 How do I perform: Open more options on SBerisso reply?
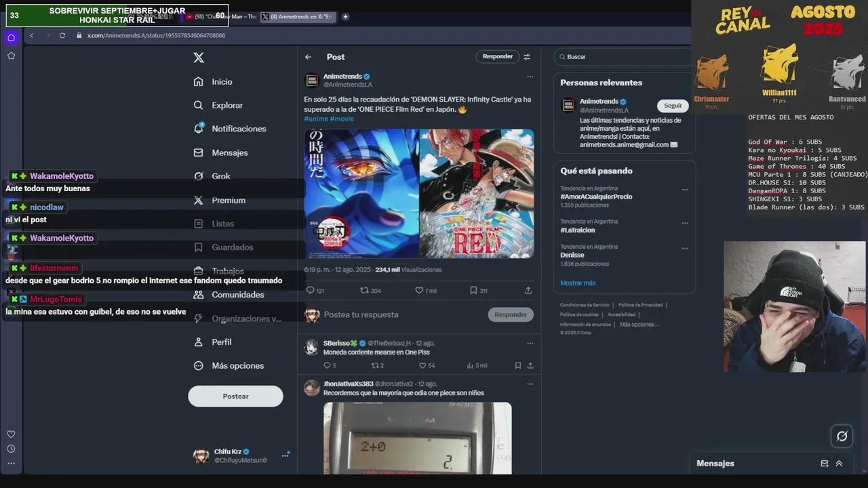[530, 344]
